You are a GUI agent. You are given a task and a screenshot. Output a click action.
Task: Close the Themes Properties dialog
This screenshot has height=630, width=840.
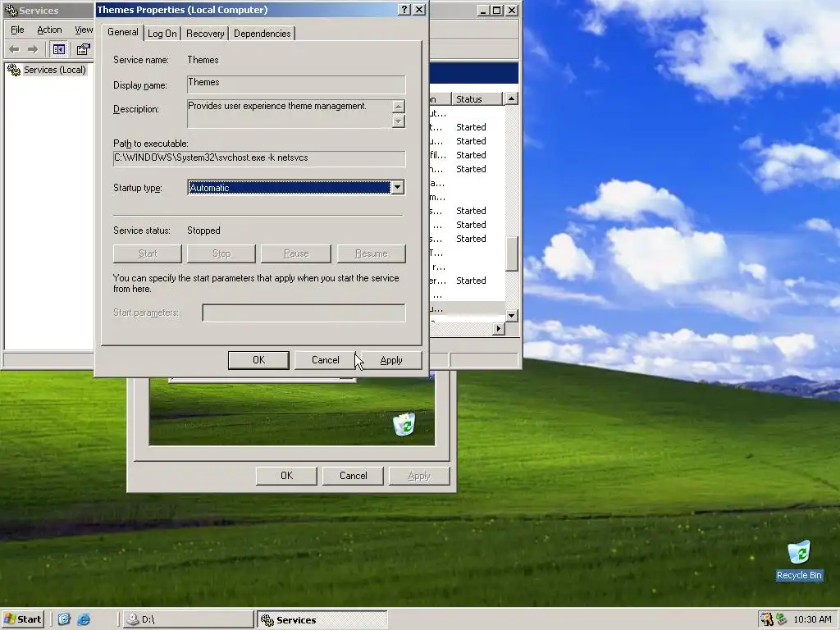coord(419,10)
